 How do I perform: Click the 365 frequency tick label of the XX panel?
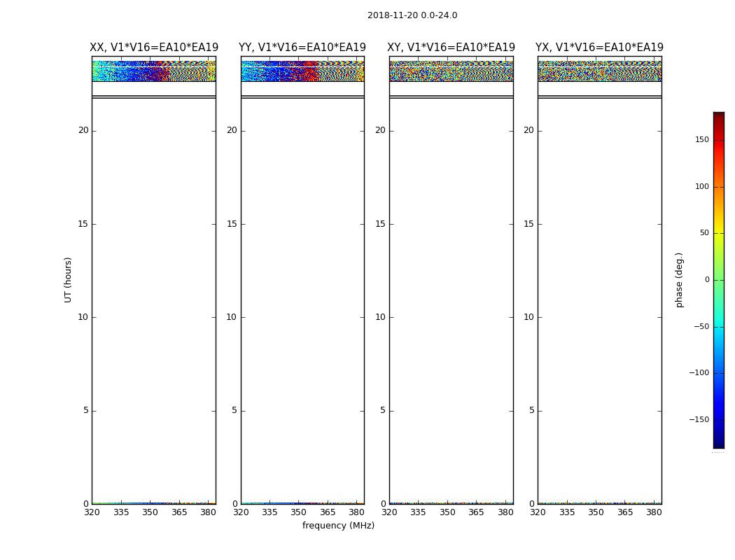[179, 512]
